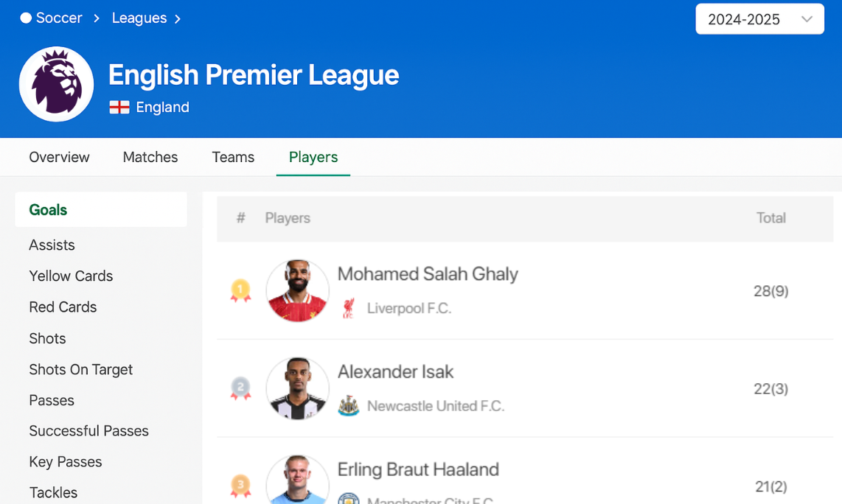842x504 pixels.
Task: Select Assists in the stats sidebar
Action: [x=52, y=245]
